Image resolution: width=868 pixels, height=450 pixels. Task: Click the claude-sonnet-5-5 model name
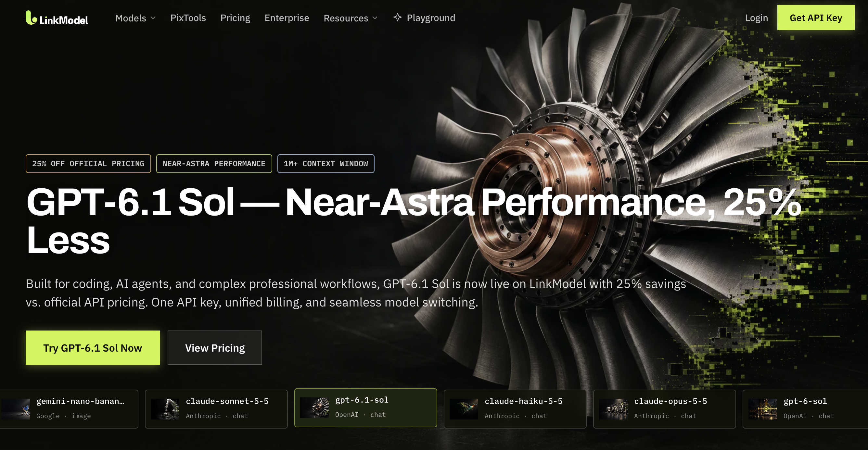tap(227, 401)
